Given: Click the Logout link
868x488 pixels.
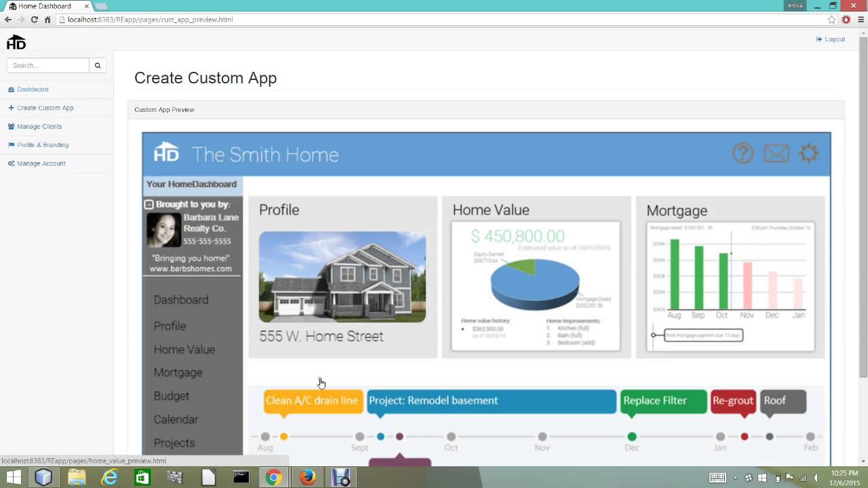Looking at the screenshot, I should pyautogui.click(x=831, y=39).
